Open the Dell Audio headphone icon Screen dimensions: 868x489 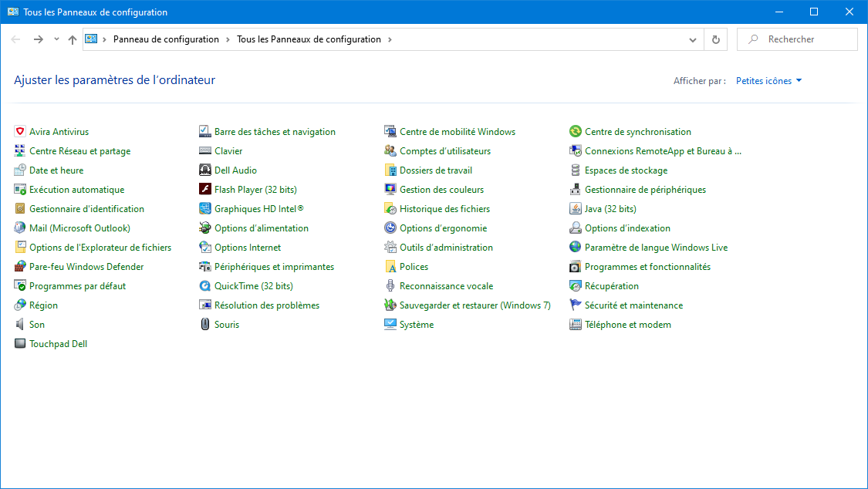coord(204,170)
